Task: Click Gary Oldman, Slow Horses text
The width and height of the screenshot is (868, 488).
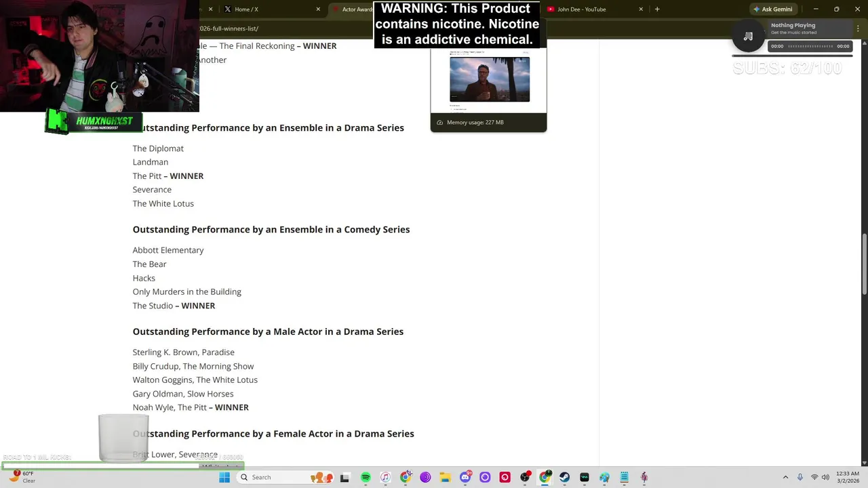Action: click(183, 394)
